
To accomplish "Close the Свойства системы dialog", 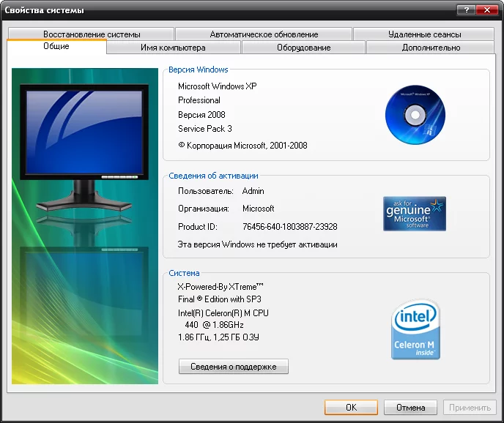I will click(487, 10).
